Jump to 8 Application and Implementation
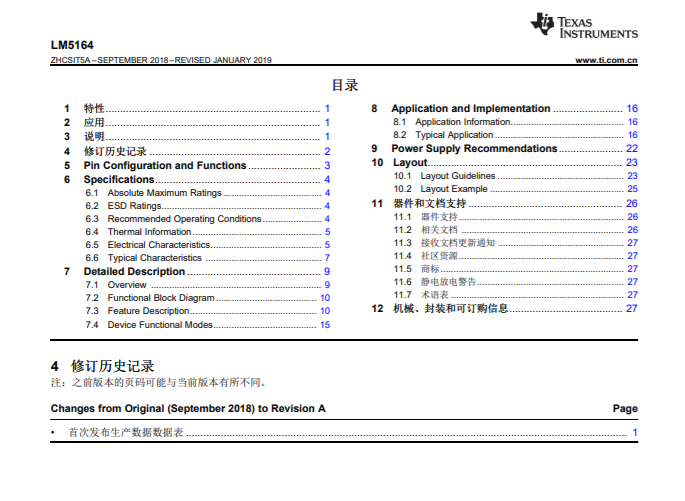Viewport: 685px width, 501px height. coord(505,108)
